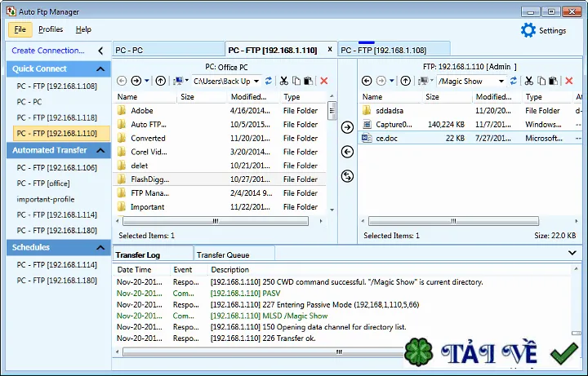Delete selected item in Office PC pane
The image size is (588, 376).
(324, 81)
